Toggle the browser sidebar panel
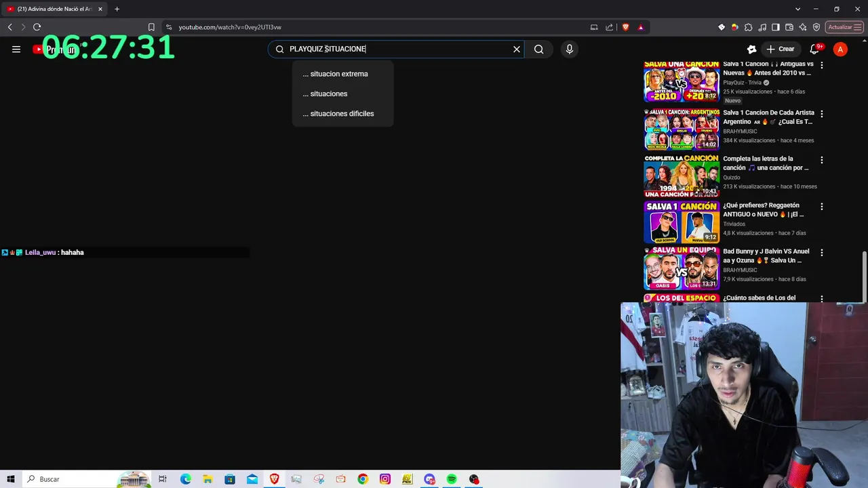This screenshot has width=868, height=488. pos(776,27)
